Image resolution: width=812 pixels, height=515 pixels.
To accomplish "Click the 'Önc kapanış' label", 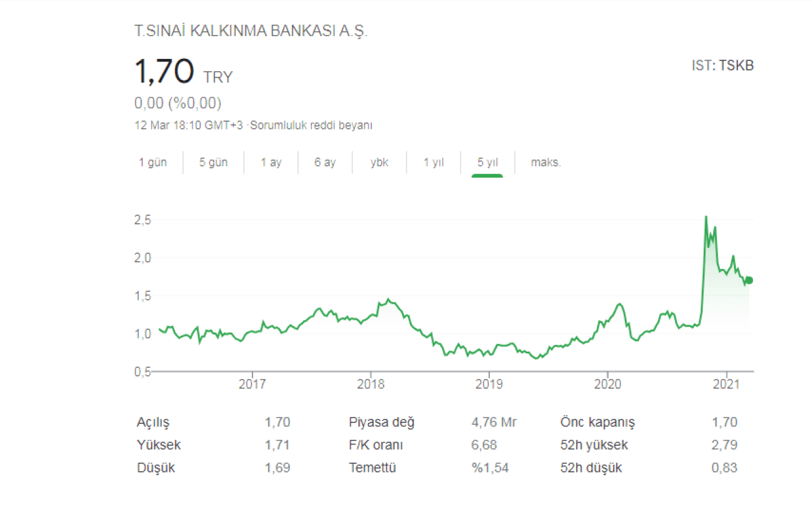I will pyautogui.click(x=597, y=422).
